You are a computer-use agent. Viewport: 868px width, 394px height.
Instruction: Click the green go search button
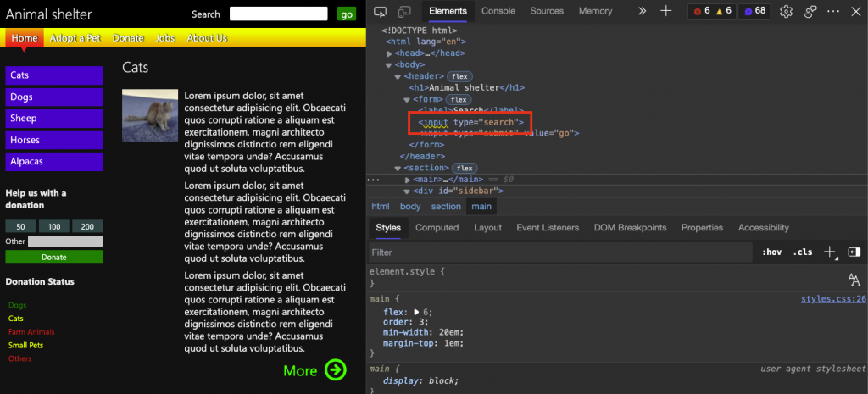(x=347, y=14)
